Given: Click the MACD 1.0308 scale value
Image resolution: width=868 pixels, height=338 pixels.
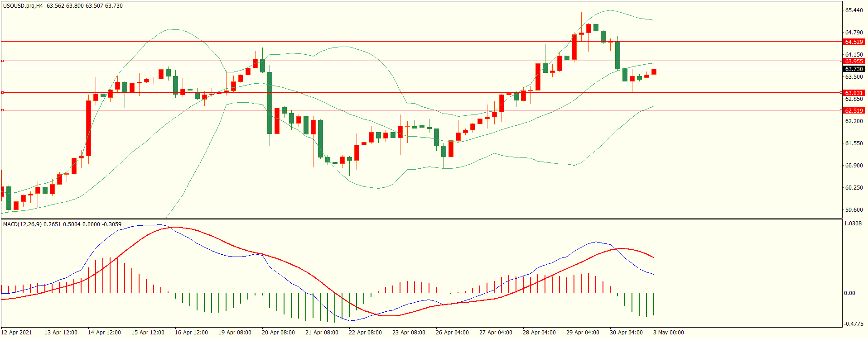Looking at the screenshot, I should (852, 224).
